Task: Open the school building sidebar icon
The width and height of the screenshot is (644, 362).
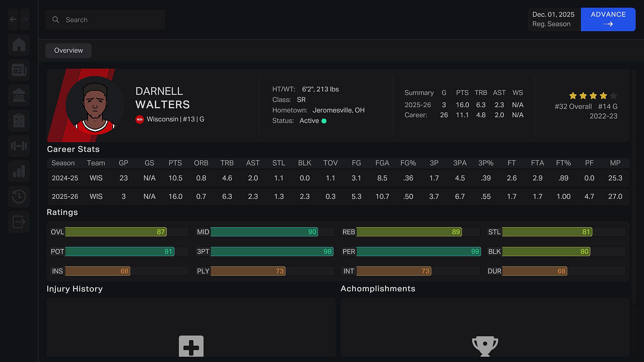Action: (x=19, y=95)
